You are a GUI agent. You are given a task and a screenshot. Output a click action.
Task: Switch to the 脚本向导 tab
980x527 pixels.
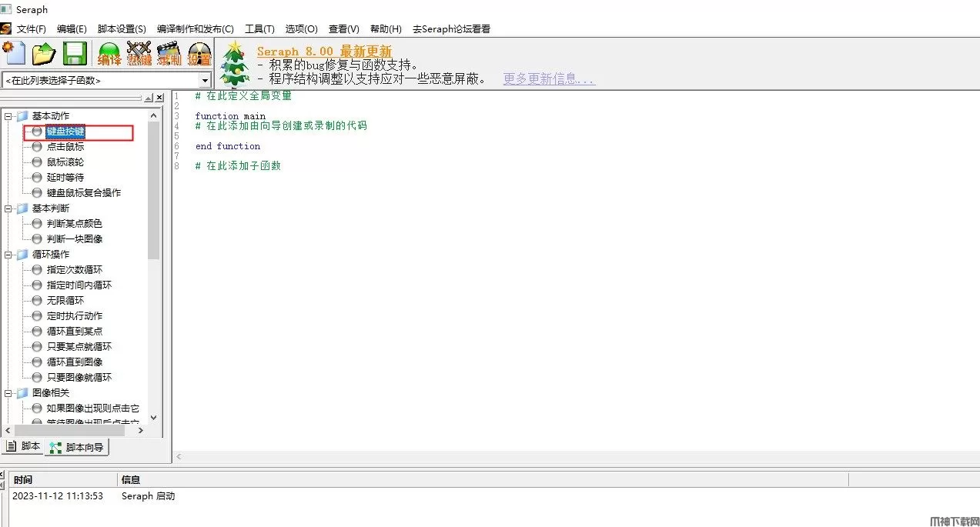[x=76, y=447]
